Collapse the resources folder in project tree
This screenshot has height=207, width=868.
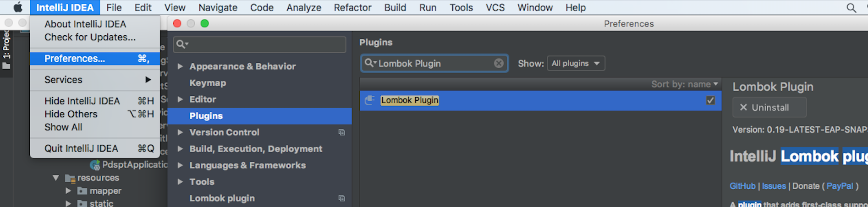(x=56, y=178)
